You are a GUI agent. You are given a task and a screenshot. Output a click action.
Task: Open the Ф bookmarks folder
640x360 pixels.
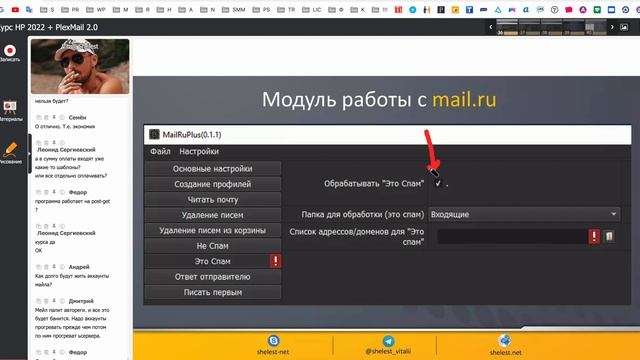pos(336,9)
